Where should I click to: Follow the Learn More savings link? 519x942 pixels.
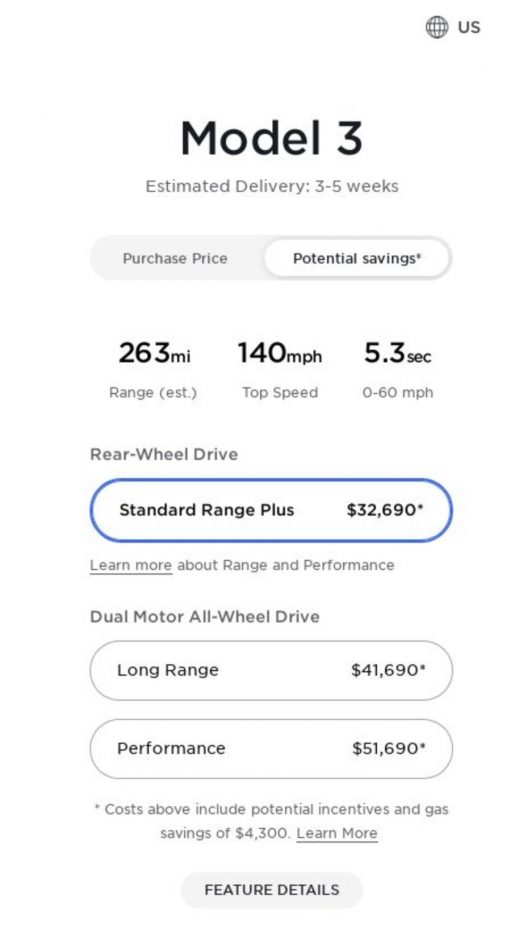(337, 833)
